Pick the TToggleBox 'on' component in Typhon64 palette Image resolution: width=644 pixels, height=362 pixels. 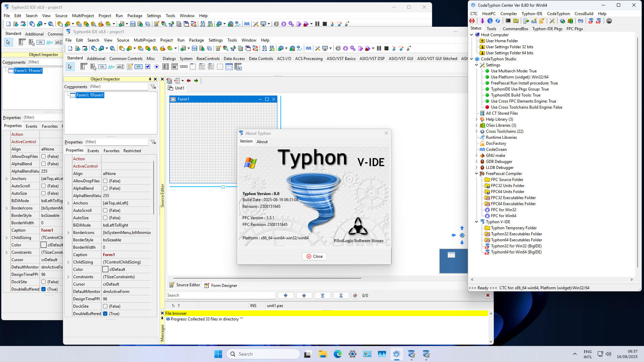click(139, 67)
